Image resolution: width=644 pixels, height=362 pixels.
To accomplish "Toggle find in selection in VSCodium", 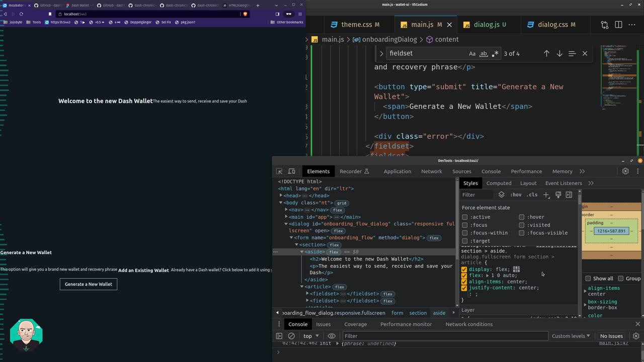I will coord(572,53).
